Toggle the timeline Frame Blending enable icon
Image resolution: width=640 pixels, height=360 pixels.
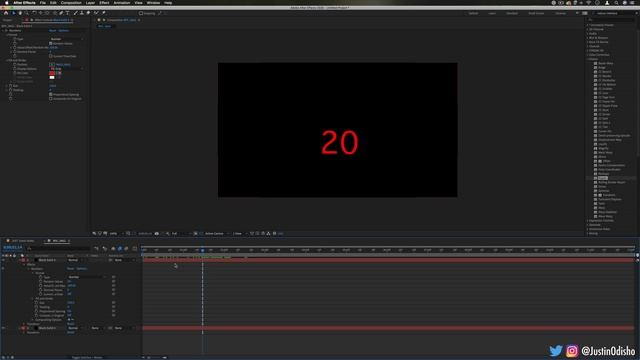tap(120, 249)
